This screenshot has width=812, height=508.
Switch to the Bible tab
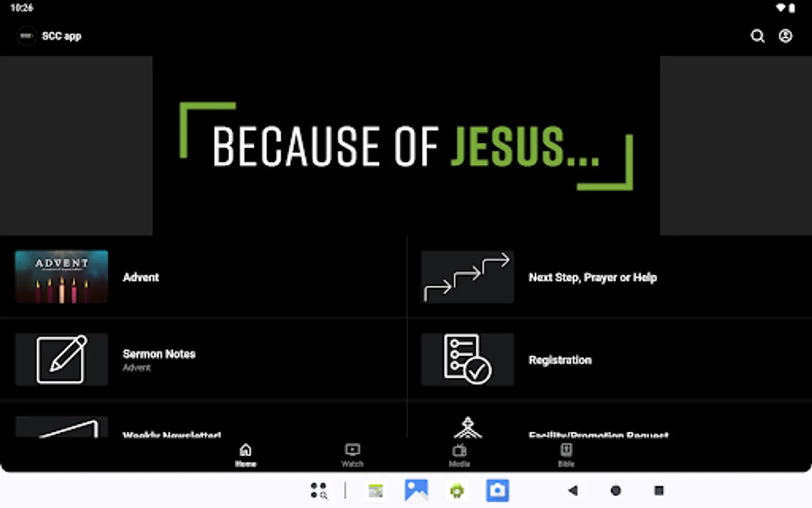coord(566,454)
